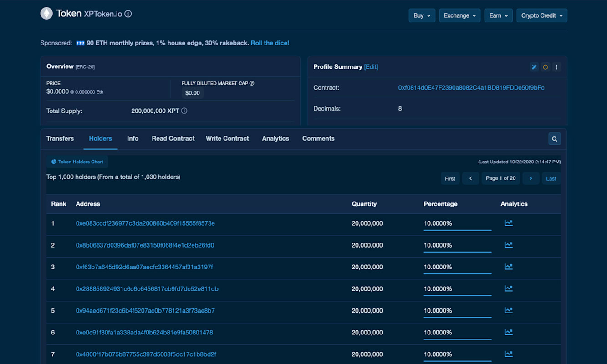Open holder address 0x8b06637d0396daf07e...
This screenshot has width=607, height=364.
click(145, 245)
